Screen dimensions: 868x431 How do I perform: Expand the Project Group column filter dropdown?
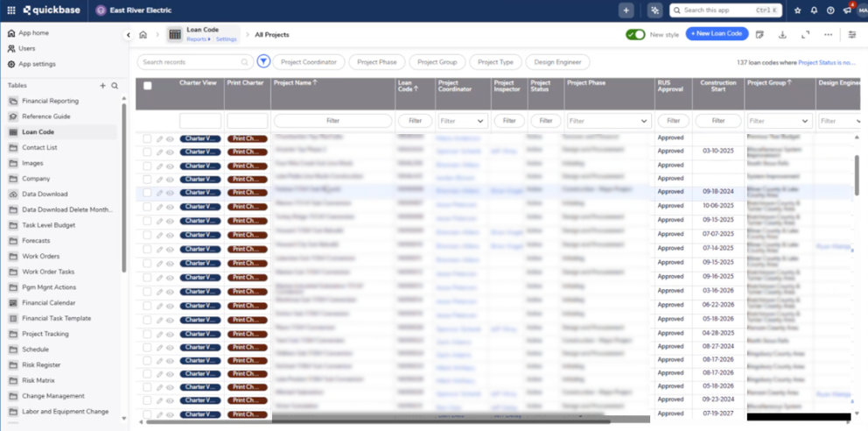tap(779, 121)
